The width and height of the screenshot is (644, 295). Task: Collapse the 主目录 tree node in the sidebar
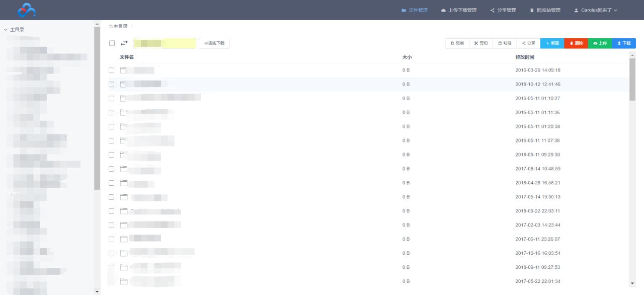tap(6, 30)
